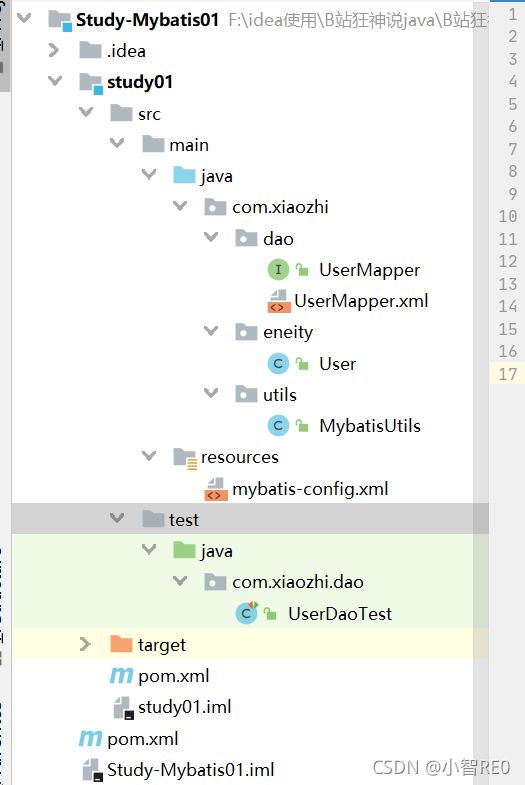Click the MybatisUtils class icon
This screenshot has width=525, height=785.
[278, 426]
